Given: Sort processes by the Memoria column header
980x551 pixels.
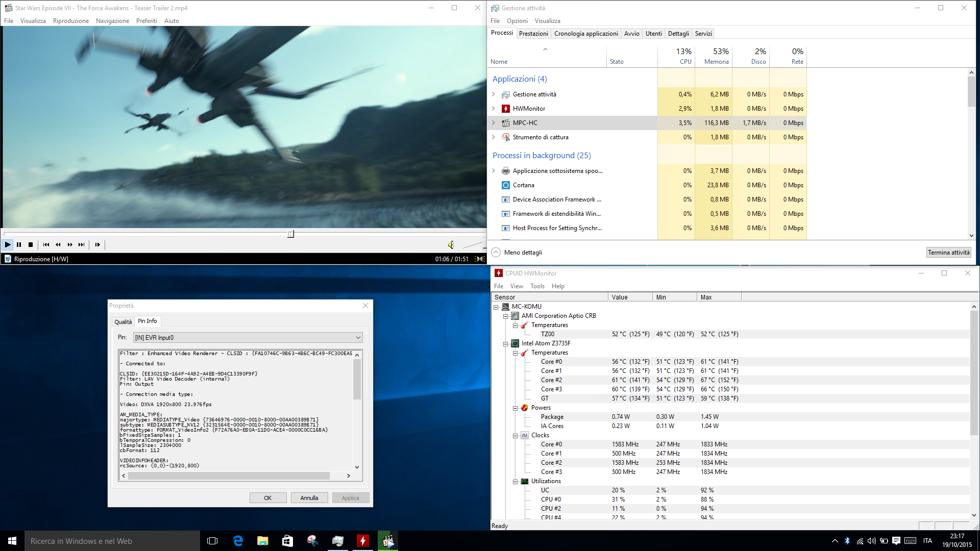Looking at the screenshot, I should (x=713, y=56).
